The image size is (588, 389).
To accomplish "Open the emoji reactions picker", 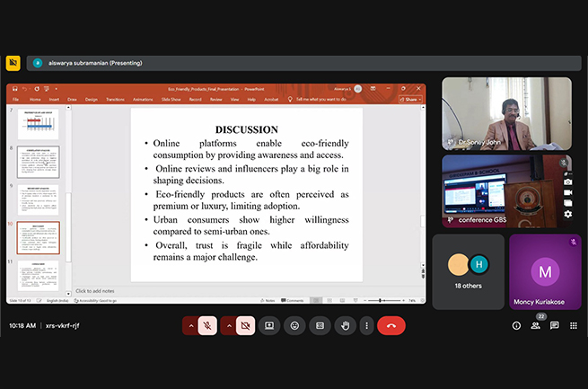I will (294, 325).
